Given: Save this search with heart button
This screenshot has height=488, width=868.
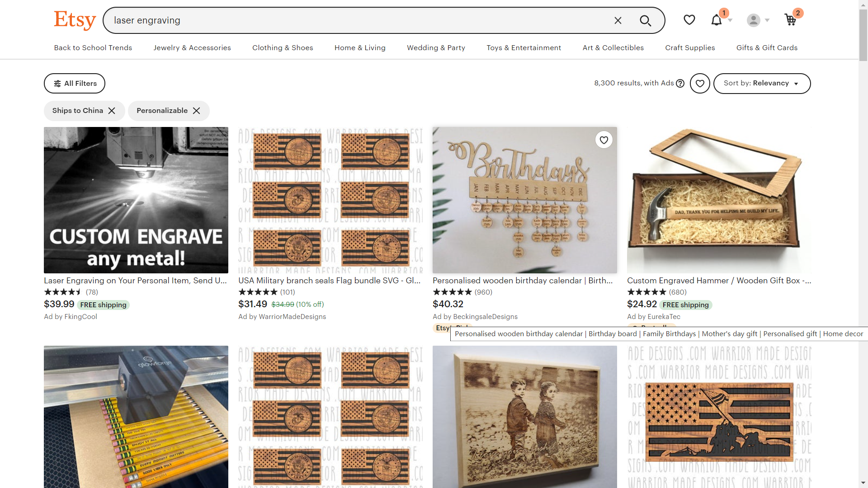Looking at the screenshot, I should coord(700,84).
